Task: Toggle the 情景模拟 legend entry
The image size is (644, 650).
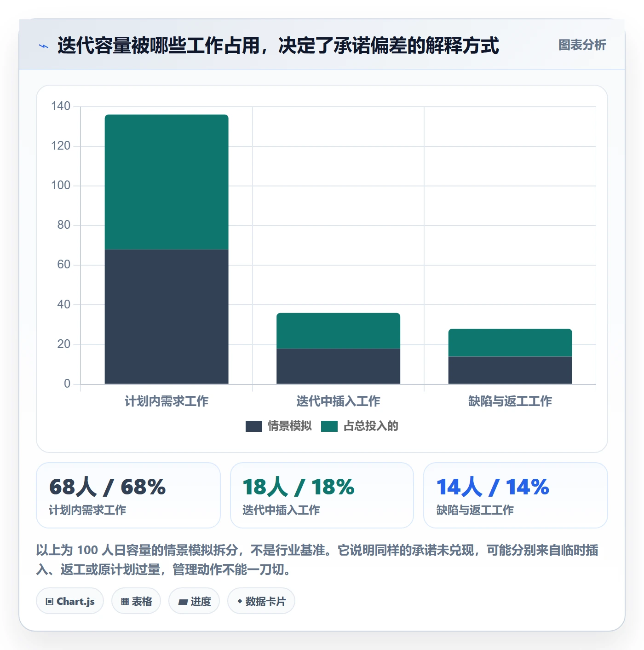Action: coord(278,426)
